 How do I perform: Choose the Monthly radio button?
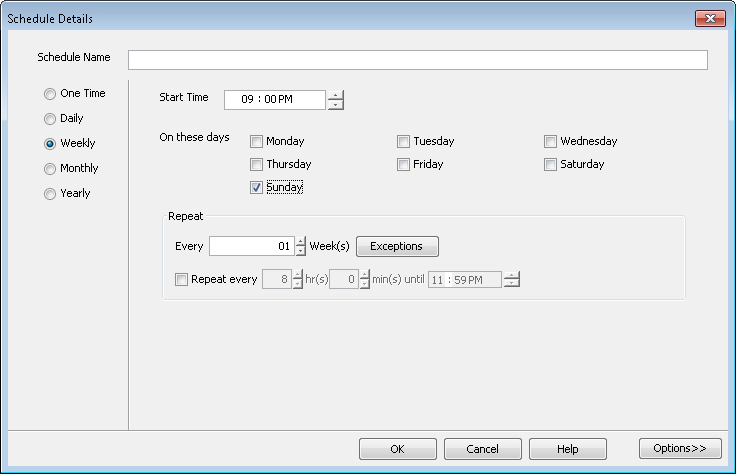click(x=50, y=169)
